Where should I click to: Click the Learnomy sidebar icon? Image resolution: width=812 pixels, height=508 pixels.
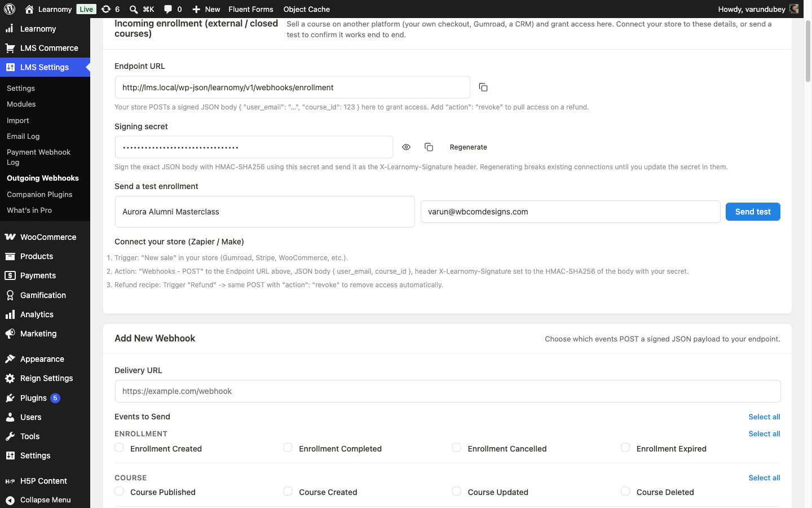pos(10,29)
